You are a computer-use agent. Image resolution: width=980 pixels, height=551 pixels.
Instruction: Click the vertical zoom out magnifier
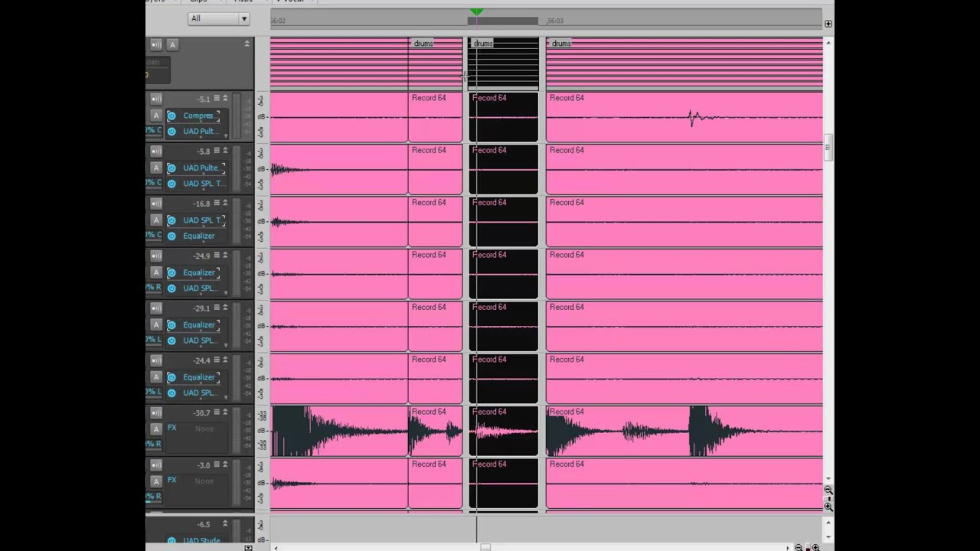(828, 490)
